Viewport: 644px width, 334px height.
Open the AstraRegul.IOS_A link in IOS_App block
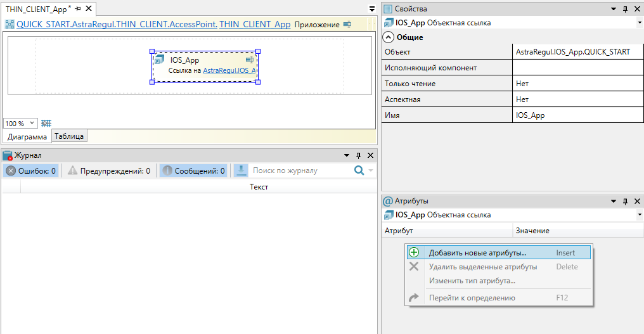pyautogui.click(x=229, y=71)
